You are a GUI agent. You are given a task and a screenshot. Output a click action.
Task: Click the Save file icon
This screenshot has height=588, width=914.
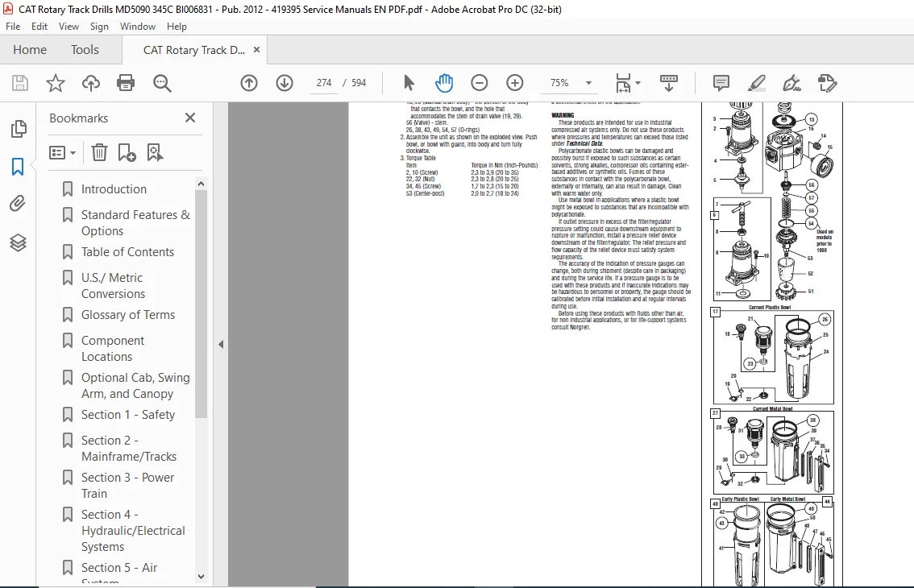pos(20,83)
